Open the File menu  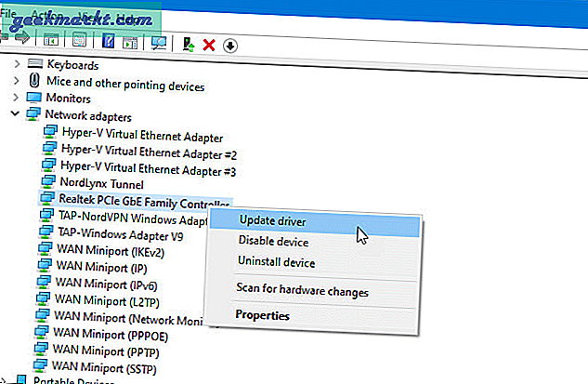(7, 14)
